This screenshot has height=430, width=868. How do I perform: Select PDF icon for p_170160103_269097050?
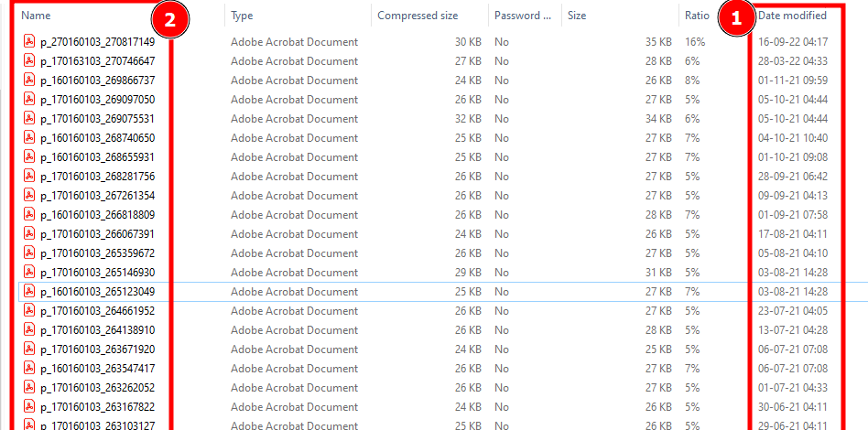click(29, 100)
